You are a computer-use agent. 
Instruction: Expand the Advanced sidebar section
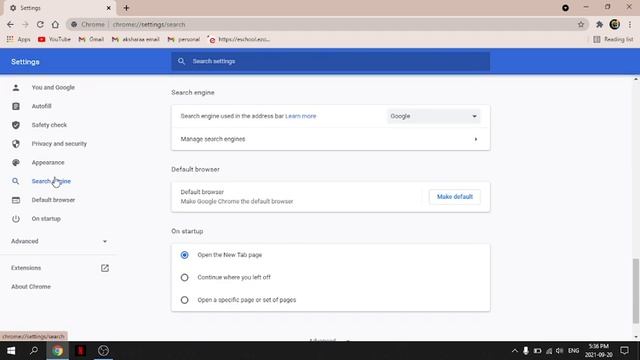tap(59, 241)
